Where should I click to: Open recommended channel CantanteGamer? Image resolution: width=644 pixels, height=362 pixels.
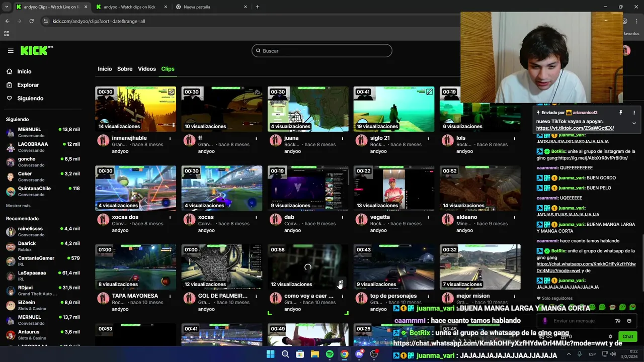click(43, 261)
